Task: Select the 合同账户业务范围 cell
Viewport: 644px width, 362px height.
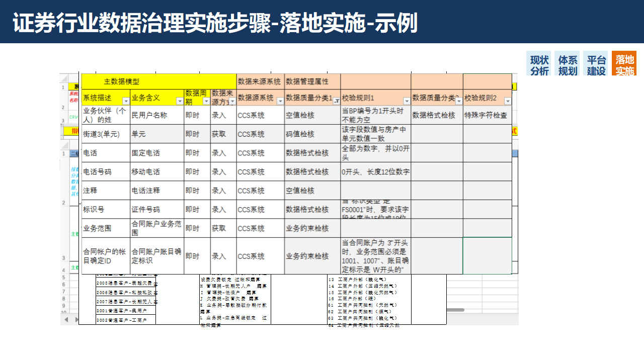Action: tap(157, 228)
